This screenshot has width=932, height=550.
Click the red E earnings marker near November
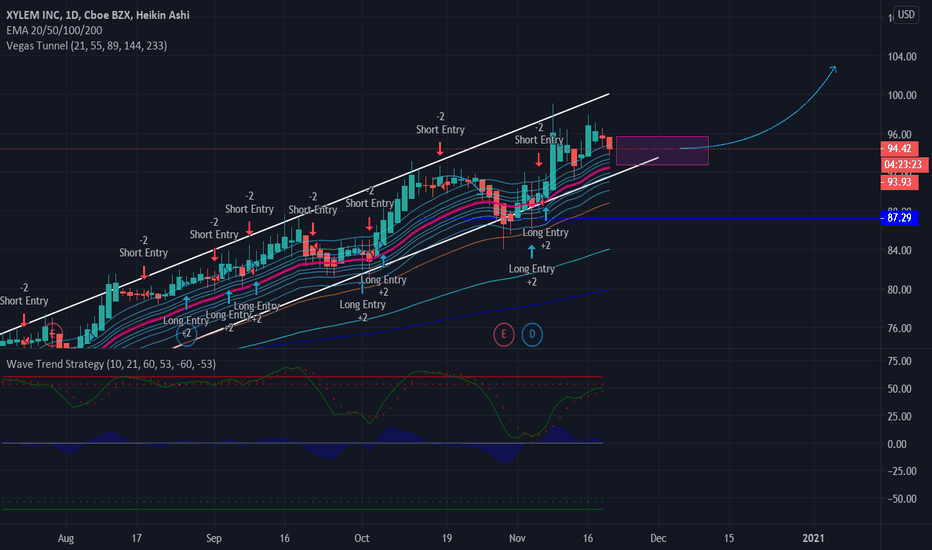coord(503,334)
